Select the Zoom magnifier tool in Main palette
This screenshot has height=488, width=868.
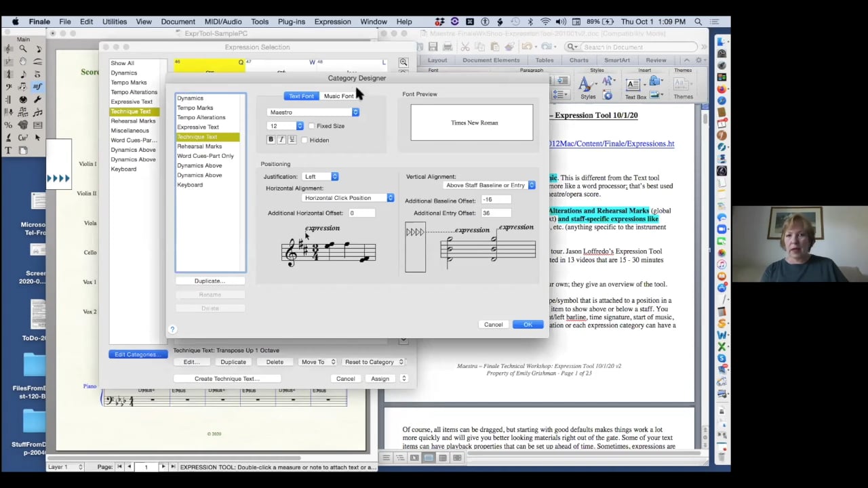pos(23,49)
